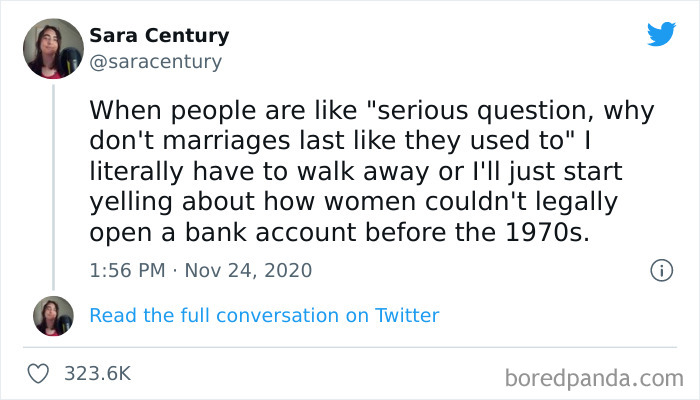This screenshot has width=700, height=400.
Task: Click the 1:56 PM timestamp
Action: pos(127,270)
